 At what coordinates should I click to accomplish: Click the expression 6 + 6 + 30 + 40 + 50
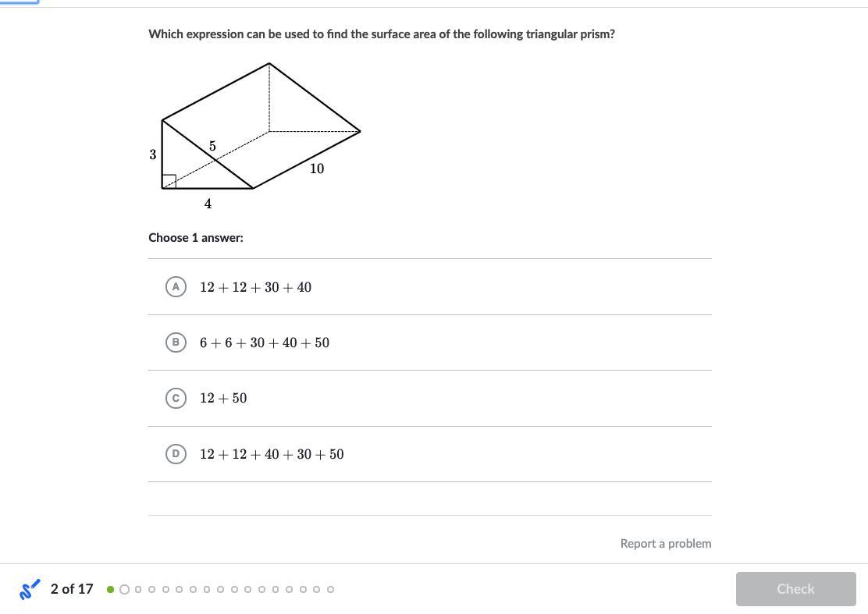click(265, 343)
